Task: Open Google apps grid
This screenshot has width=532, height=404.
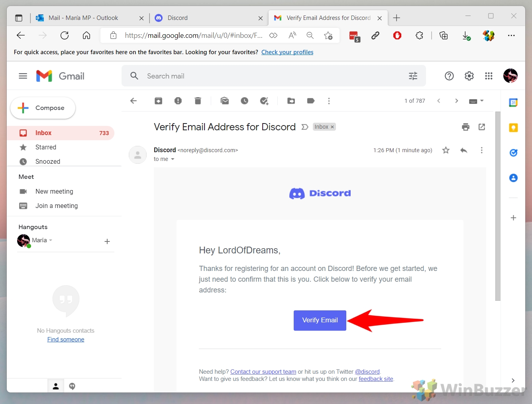Action: tap(489, 76)
